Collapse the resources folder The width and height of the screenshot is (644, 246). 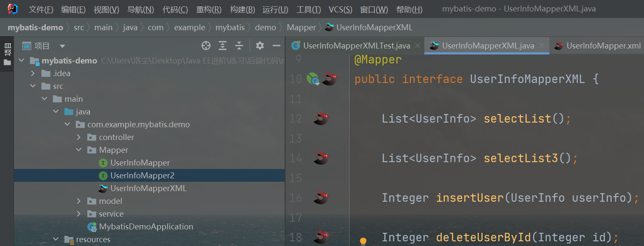[x=56, y=240]
